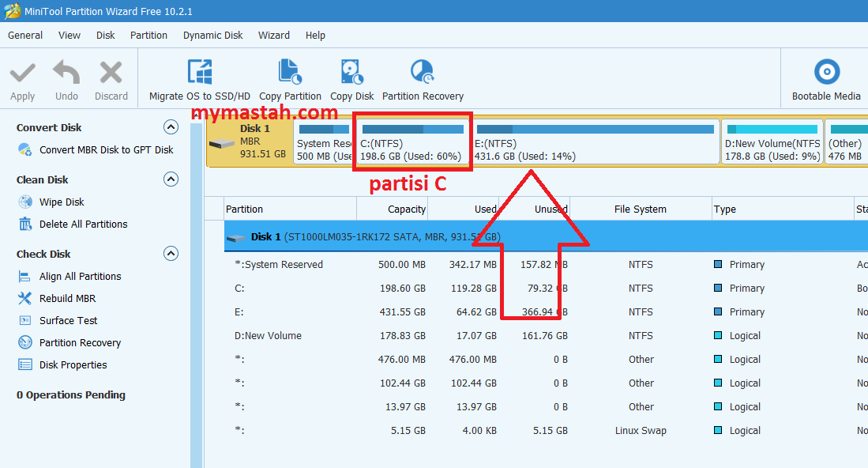Click Convert MBR Disk to GPT Disk link
868x468 pixels.
[x=107, y=149]
